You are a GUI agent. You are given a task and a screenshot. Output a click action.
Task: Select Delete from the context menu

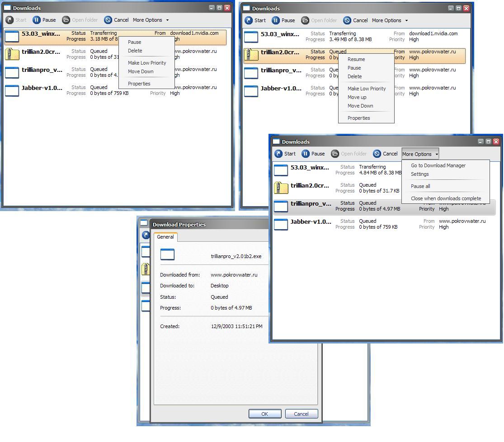click(134, 51)
